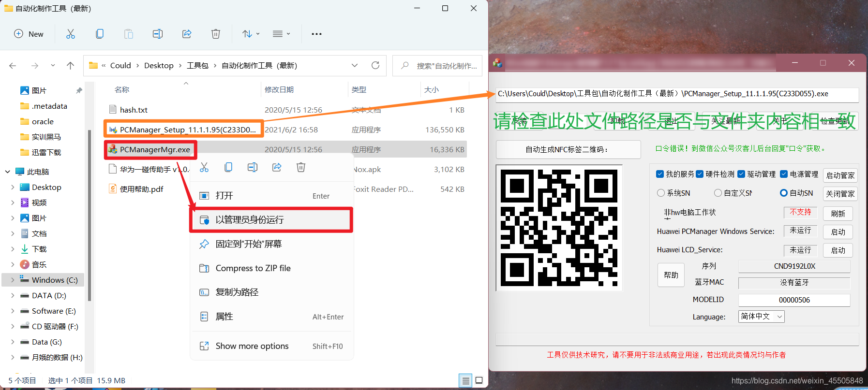
Task: Click the Copy icon in Explorer toolbar
Action: click(100, 34)
